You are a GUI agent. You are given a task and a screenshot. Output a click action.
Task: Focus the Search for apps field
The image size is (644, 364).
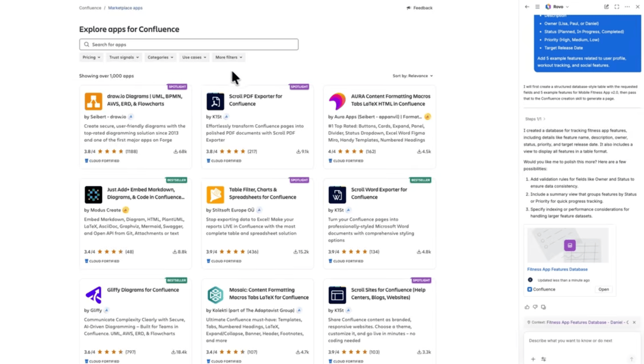pyautogui.click(x=189, y=45)
